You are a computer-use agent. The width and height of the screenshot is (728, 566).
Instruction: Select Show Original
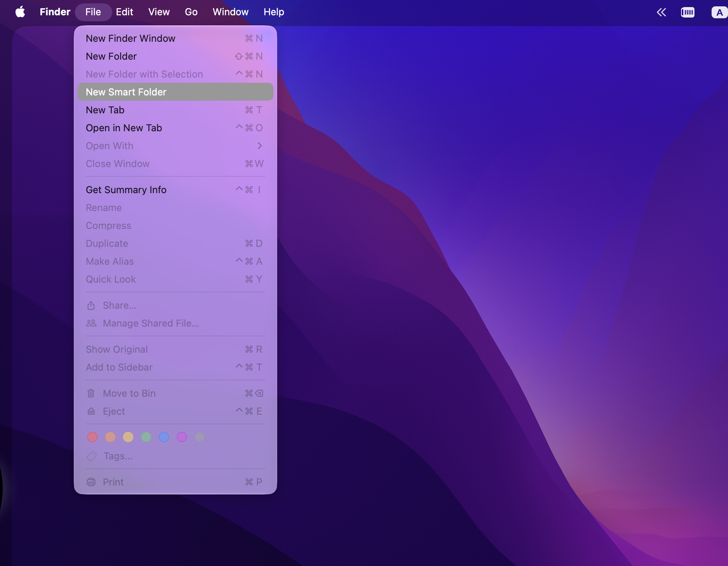point(175,349)
